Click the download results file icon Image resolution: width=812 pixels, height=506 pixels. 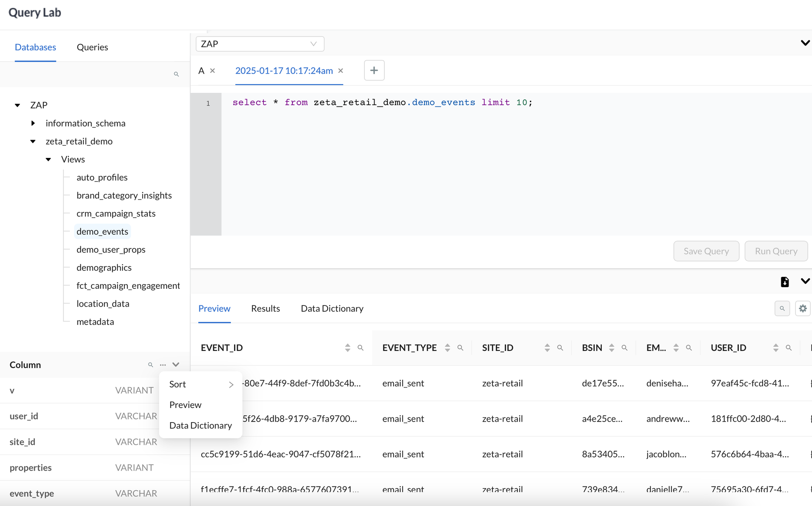pos(784,282)
